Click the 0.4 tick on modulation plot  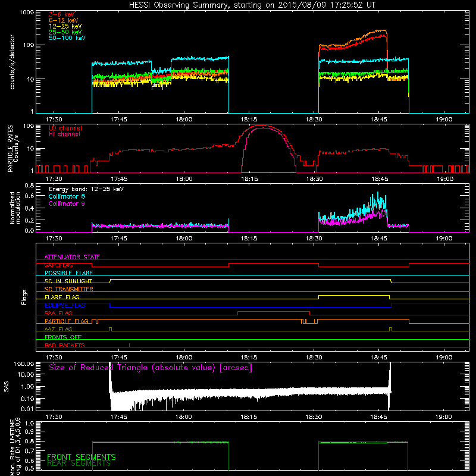pos(29,208)
